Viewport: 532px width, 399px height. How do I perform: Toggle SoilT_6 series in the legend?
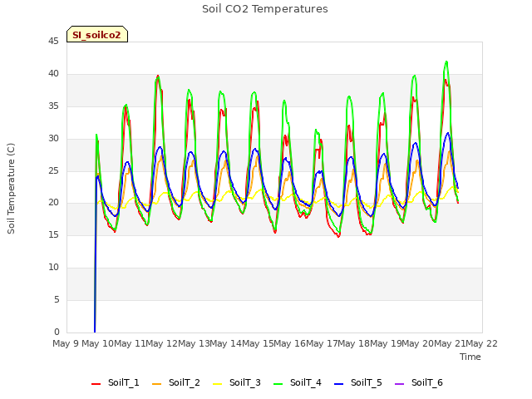419,382
